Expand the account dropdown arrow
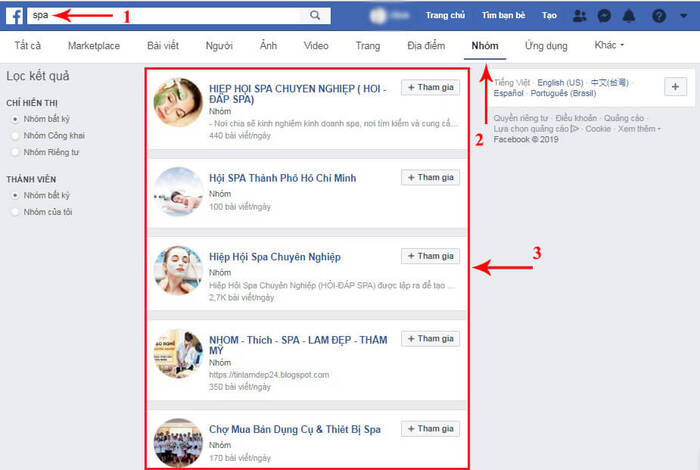This screenshot has width=700, height=470. point(683,16)
